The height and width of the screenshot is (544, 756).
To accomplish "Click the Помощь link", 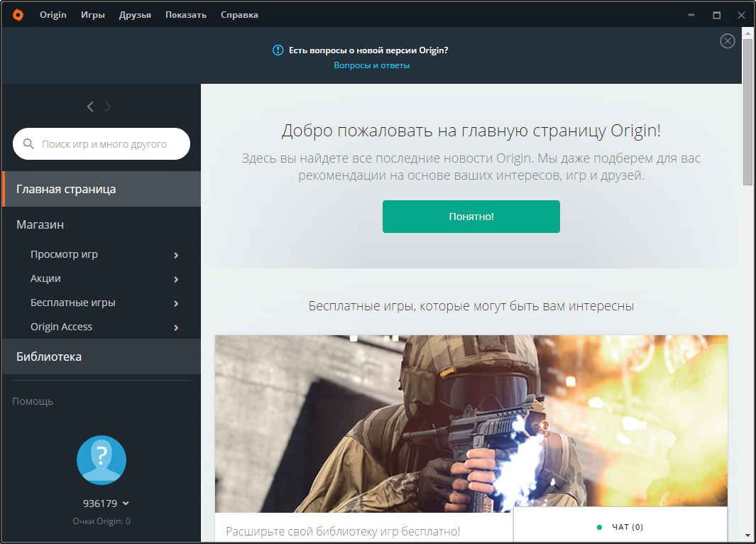I will [x=33, y=401].
